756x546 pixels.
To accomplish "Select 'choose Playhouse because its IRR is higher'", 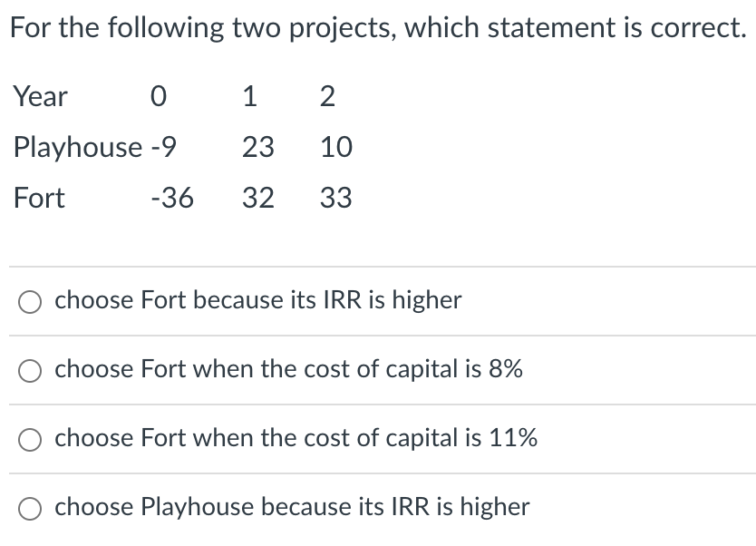I will pos(291,507).
